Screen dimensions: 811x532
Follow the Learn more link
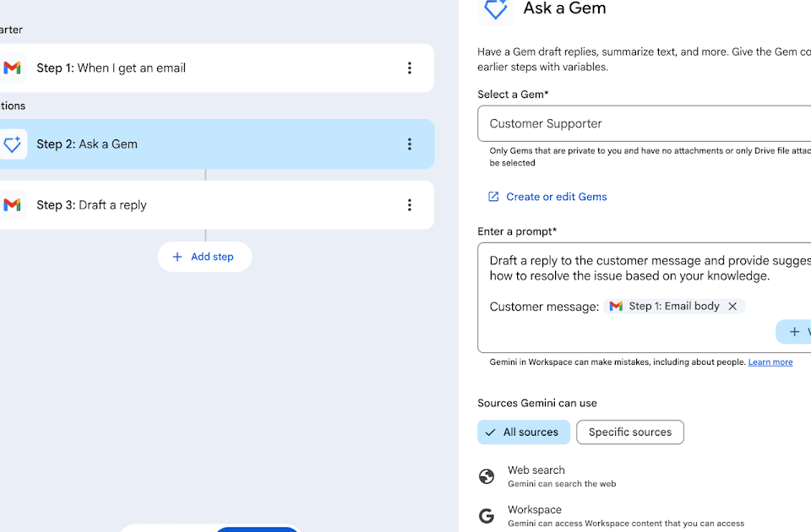pos(770,362)
